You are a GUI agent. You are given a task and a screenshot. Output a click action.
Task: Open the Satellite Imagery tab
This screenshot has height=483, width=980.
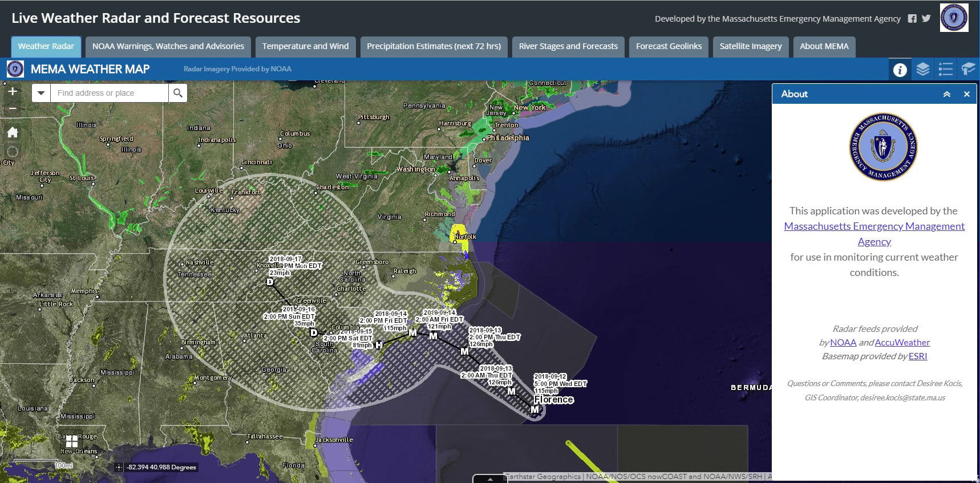coord(751,47)
